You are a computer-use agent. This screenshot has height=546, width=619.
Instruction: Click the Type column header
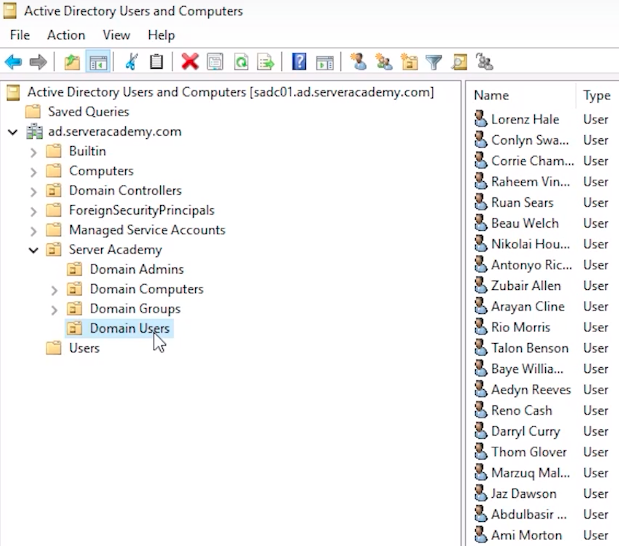pos(597,95)
